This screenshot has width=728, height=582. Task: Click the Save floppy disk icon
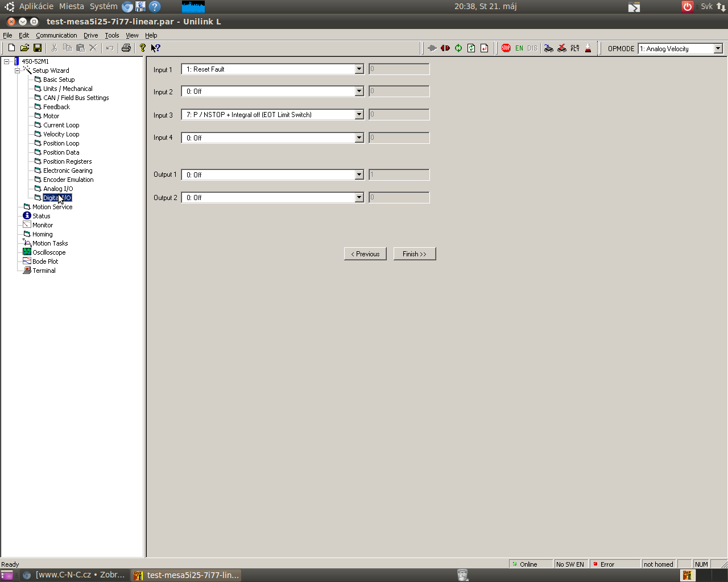coord(38,48)
